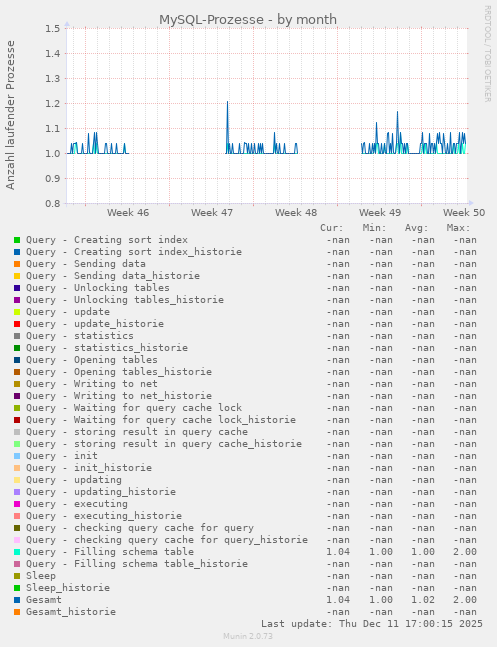The width and height of the screenshot is (497, 647).
Task: Select the 'Query - updating' legend text
Action: (74, 480)
